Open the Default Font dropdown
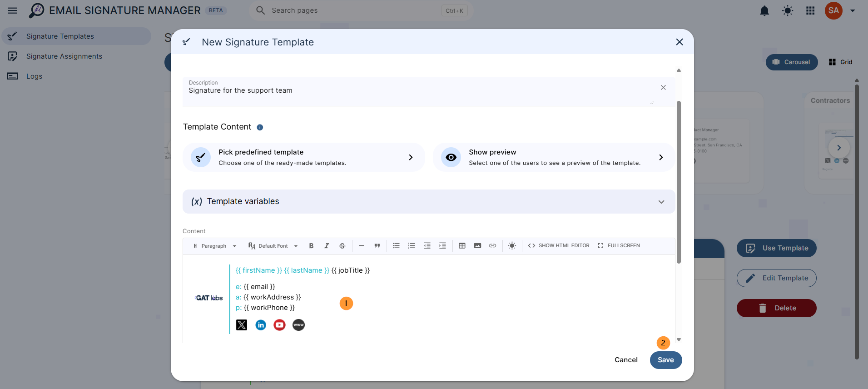868x389 pixels. click(273, 246)
